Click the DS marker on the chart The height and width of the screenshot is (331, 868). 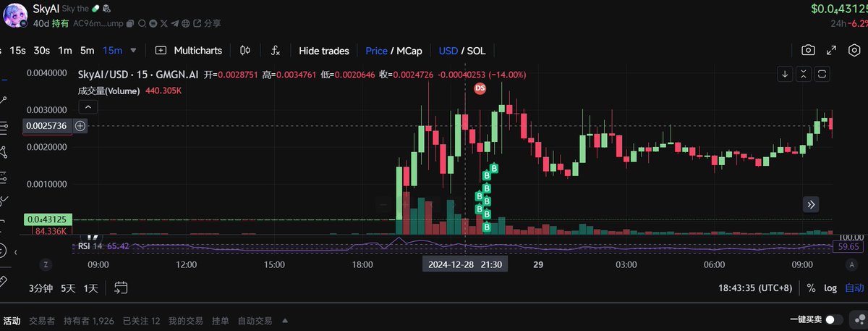pos(480,88)
